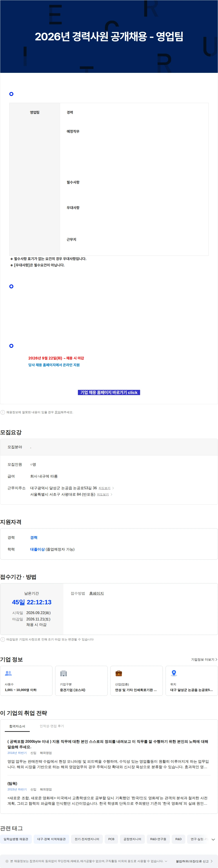Image resolution: width=218 pixels, height=868 pixels.
Task: Click the 일학습병행 채용관 tag
Action: [16, 839]
